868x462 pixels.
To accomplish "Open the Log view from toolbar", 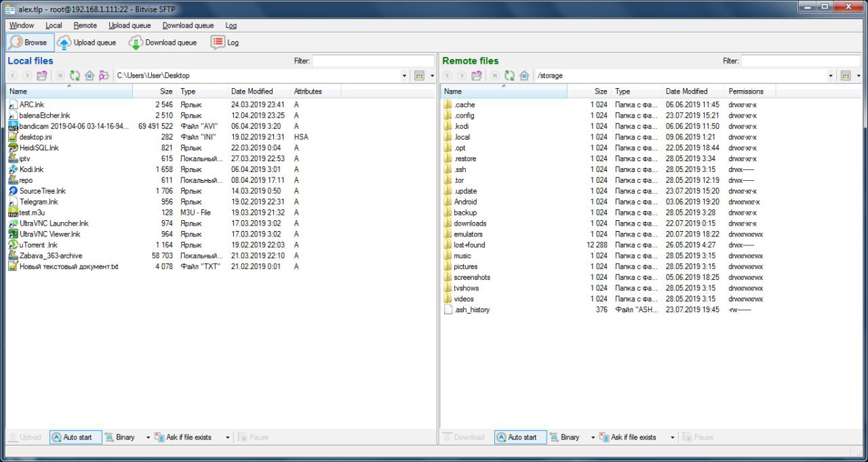I will [x=225, y=42].
